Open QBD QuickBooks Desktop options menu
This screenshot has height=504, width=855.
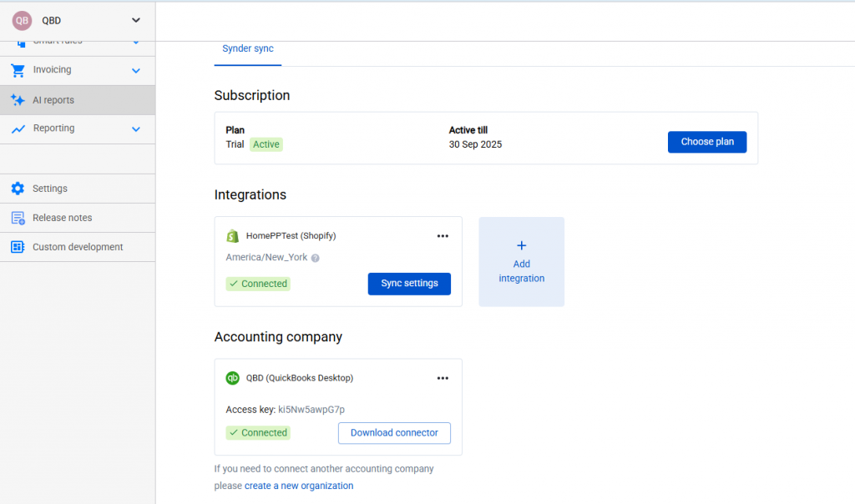[x=443, y=378]
